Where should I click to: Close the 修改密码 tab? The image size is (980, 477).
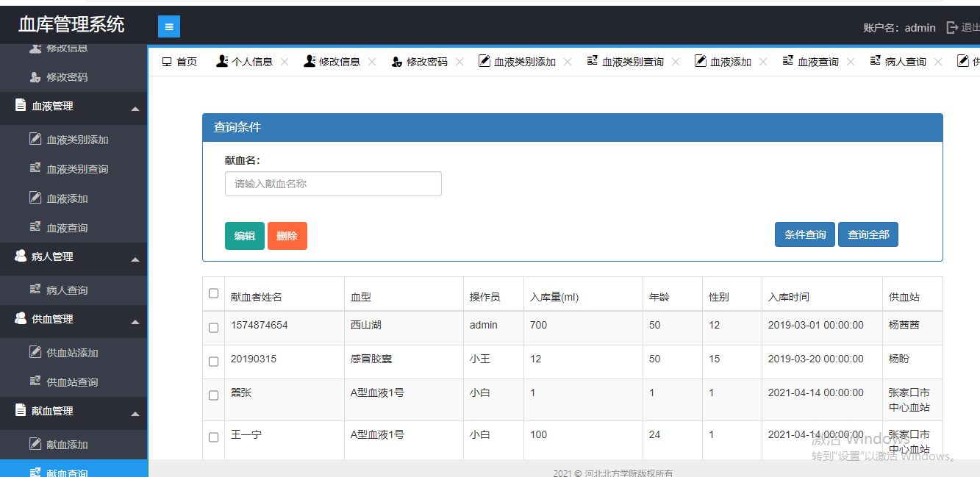pyautogui.click(x=459, y=62)
